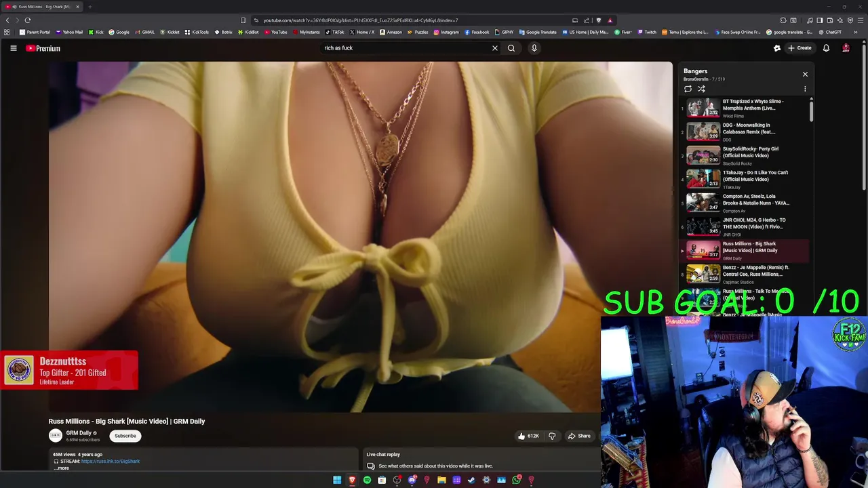Play Compton Av YAYA playlist item

pyautogui.click(x=745, y=203)
